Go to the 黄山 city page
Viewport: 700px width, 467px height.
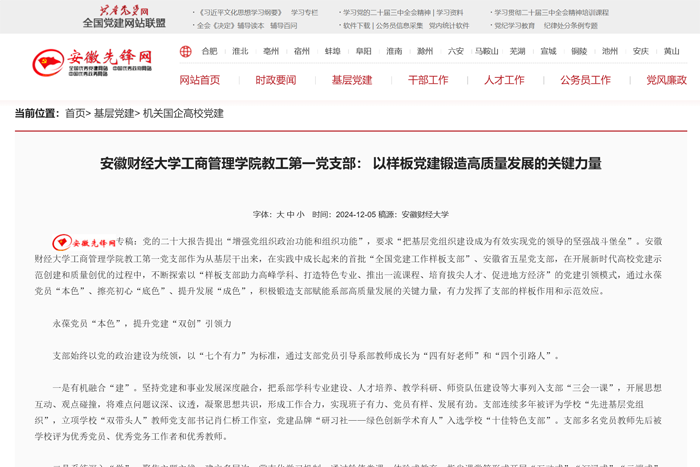click(671, 51)
